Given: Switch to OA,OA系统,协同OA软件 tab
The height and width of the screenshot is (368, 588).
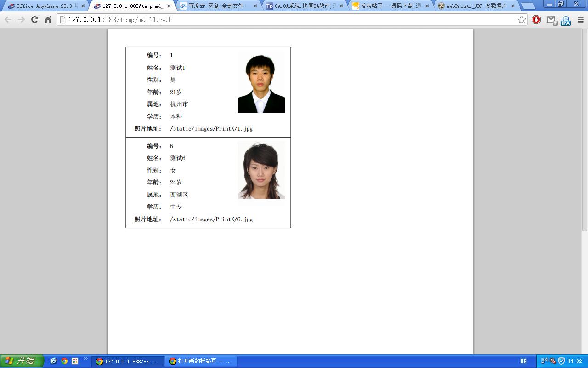Looking at the screenshot, I should point(304,6).
